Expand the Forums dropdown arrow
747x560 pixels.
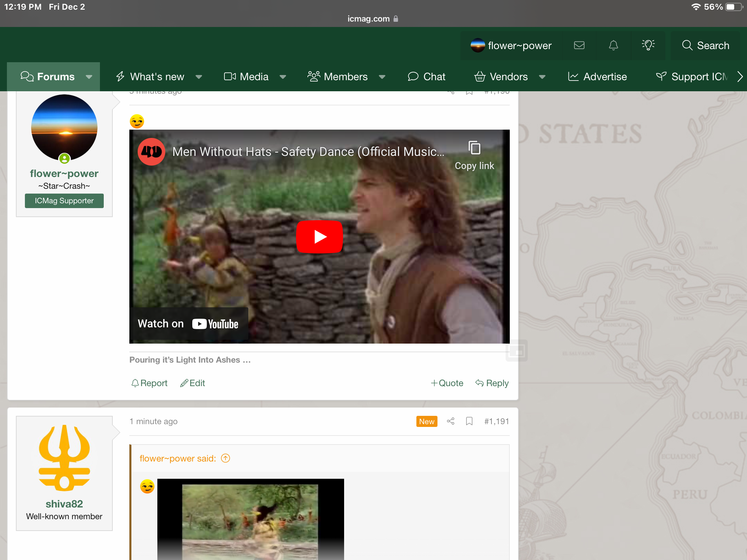point(89,77)
